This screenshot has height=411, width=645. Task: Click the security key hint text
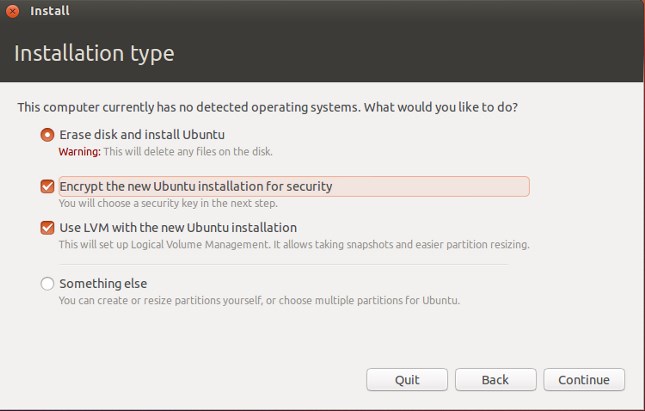(168, 203)
